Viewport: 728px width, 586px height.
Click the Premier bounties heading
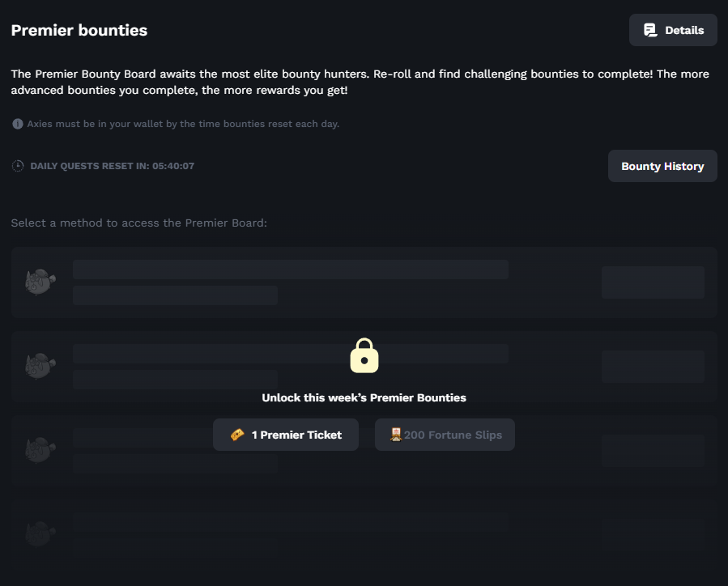click(79, 30)
